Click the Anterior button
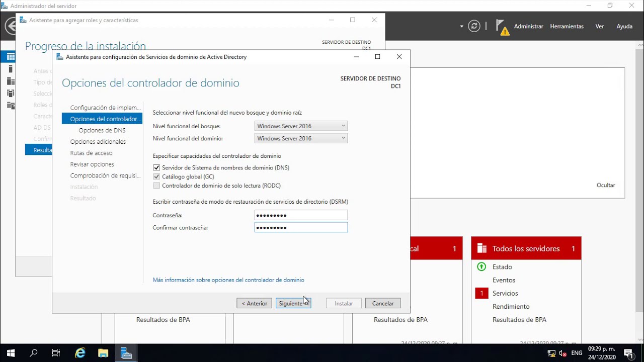The width and height of the screenshot is (644, 362). pos(254,303)
